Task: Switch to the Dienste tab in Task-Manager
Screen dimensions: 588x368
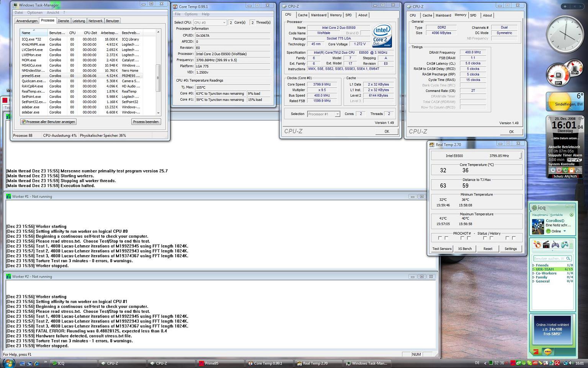Action: point(64,21)
